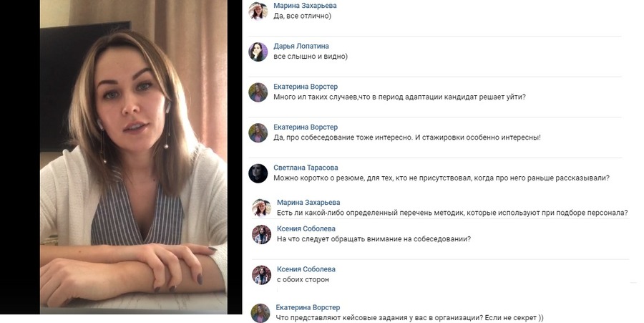Open avatar next to кейсовые задания comment
This screenshot has width=644, height=323.
click(260, 313)
